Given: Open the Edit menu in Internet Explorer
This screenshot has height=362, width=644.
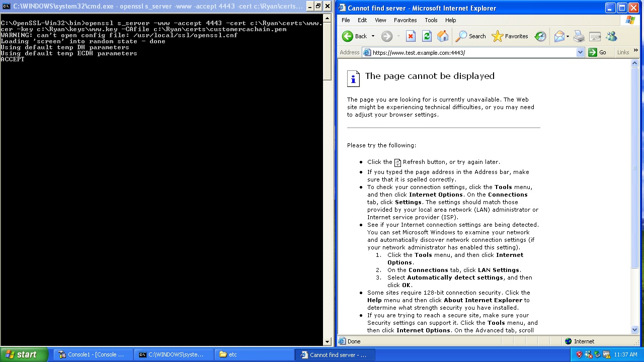Looking at the screenshot, I should pyautogui.click(x=362, y=20).
